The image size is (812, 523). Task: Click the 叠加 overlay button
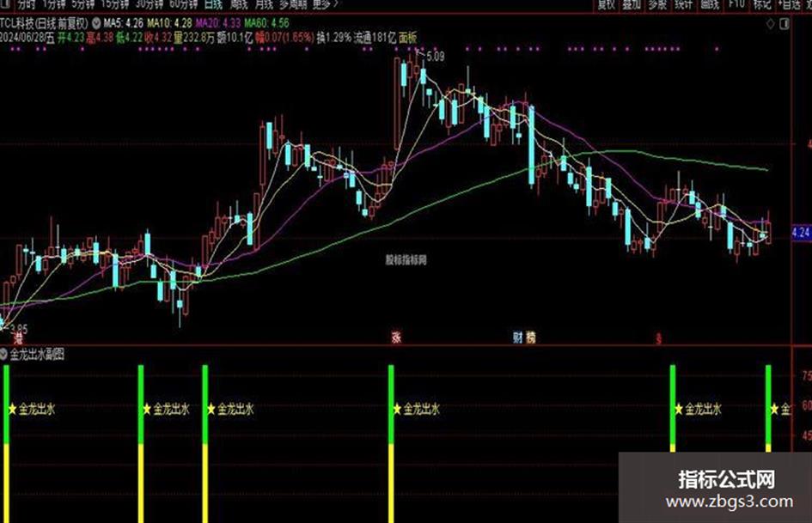tap(632, 4)
